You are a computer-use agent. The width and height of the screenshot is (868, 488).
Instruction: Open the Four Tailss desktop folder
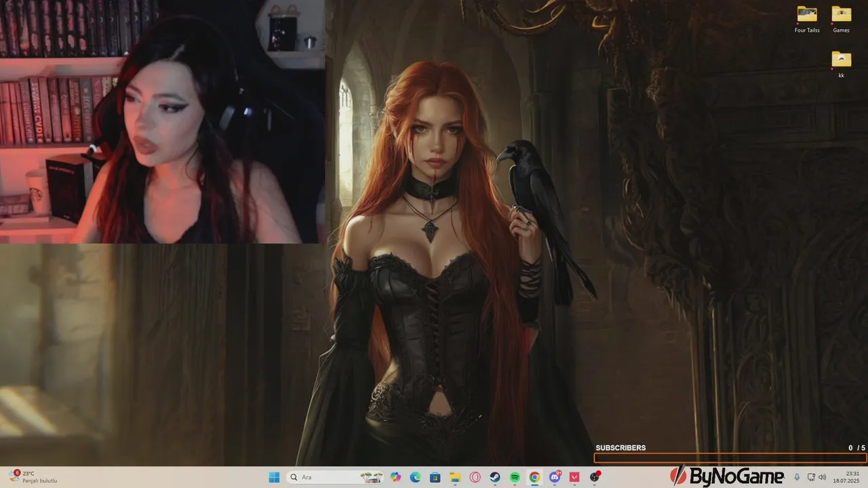pos(807,20)
